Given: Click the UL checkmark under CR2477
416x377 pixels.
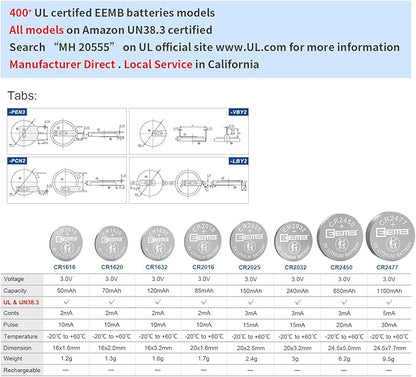Looking at the screenshot, I should coord(389,302).
